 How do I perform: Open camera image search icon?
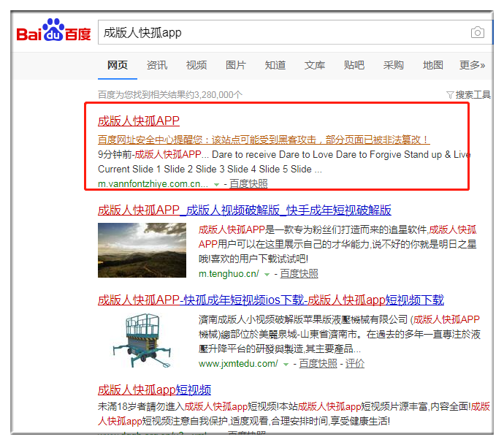pos(477,32)
